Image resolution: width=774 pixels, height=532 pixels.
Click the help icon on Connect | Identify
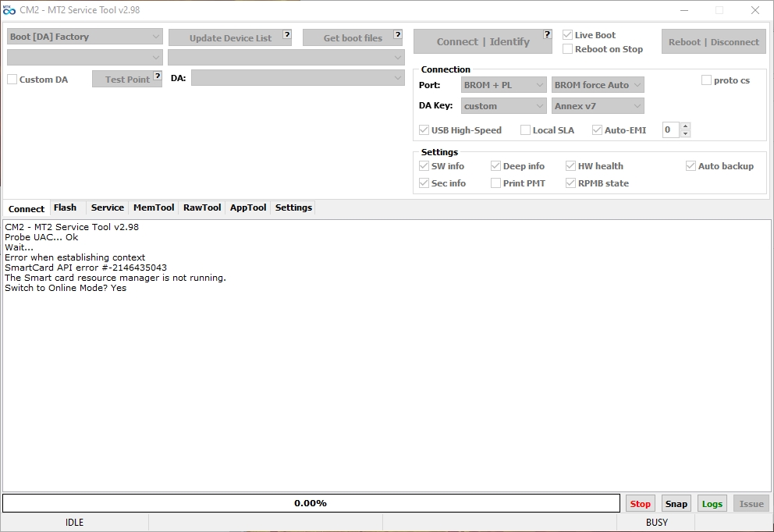547,34
